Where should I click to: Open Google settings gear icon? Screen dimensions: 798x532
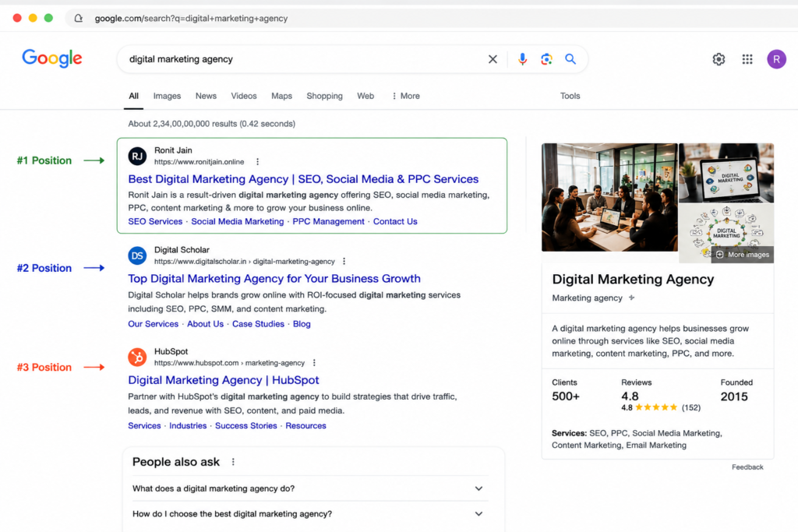719,59
